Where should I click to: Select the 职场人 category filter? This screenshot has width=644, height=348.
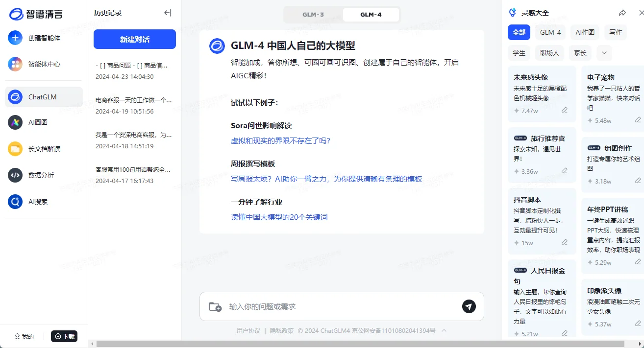coord(550,53)
